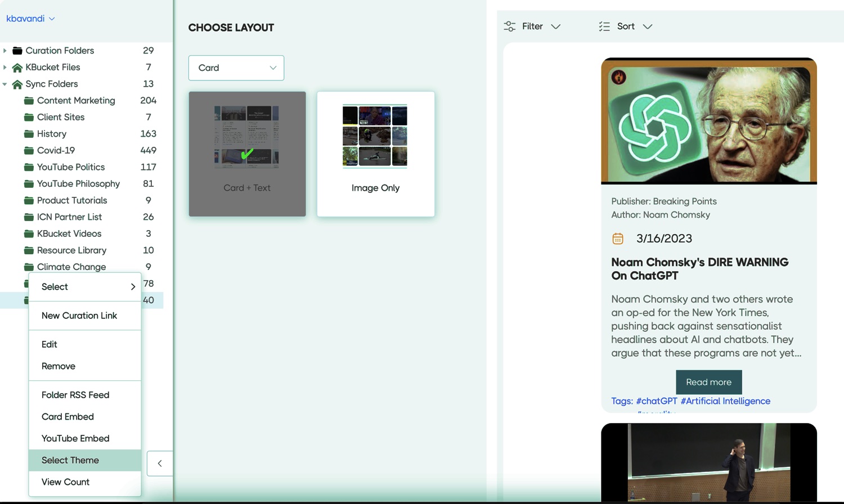The height and width of the screenshot is (504, 844).
Task: Choose Select Theme from context menu
Action: (x=70, y=460)
